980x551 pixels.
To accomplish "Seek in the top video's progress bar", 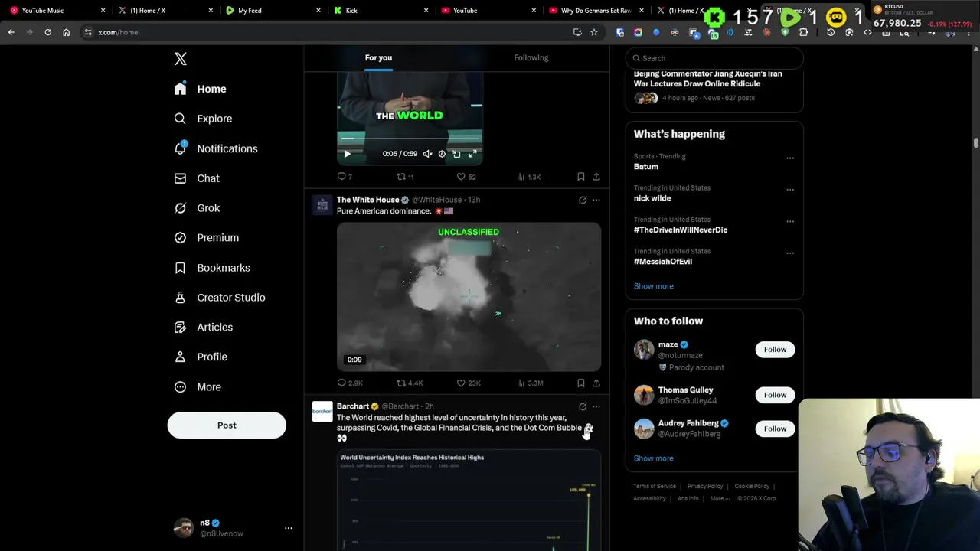I will 410,139.
